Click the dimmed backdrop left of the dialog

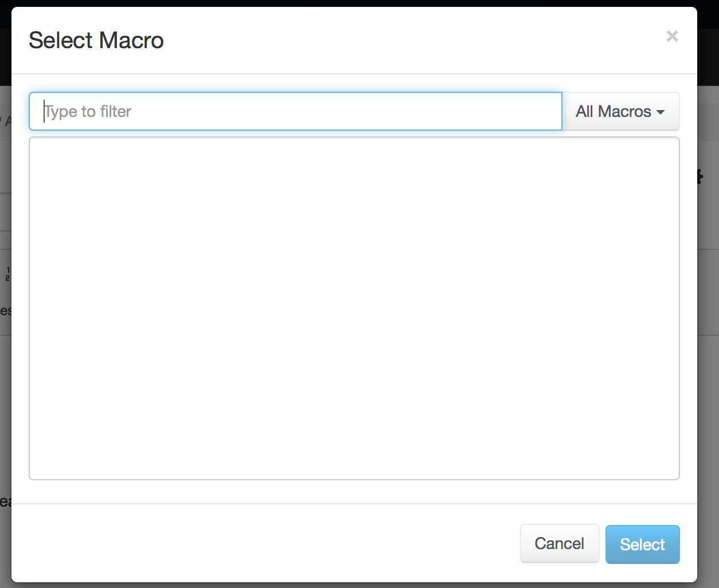(5, 401)
